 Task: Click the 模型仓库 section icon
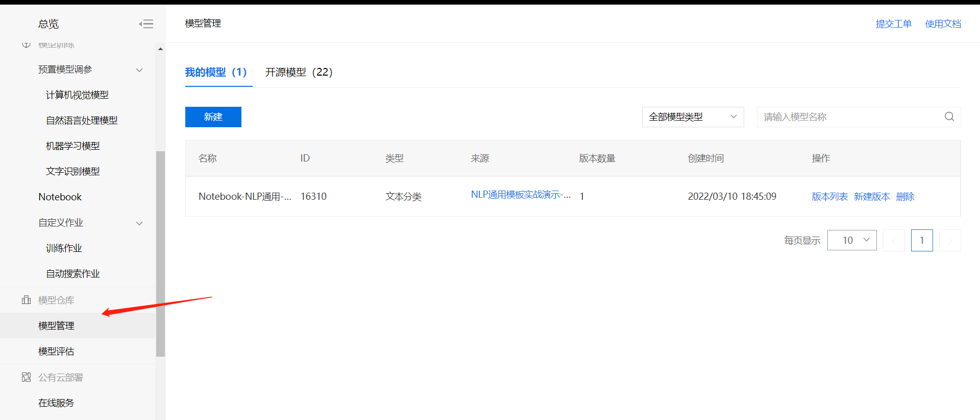27,300
